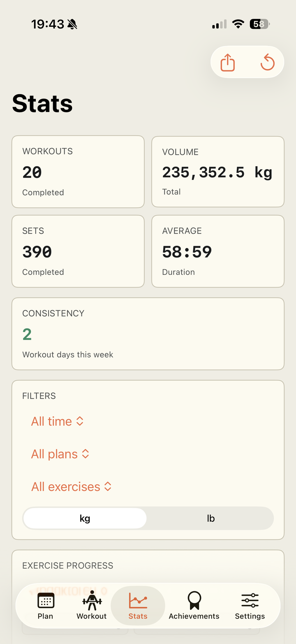
Task: Open the Workout barbell tab
Action: point(92,606)
